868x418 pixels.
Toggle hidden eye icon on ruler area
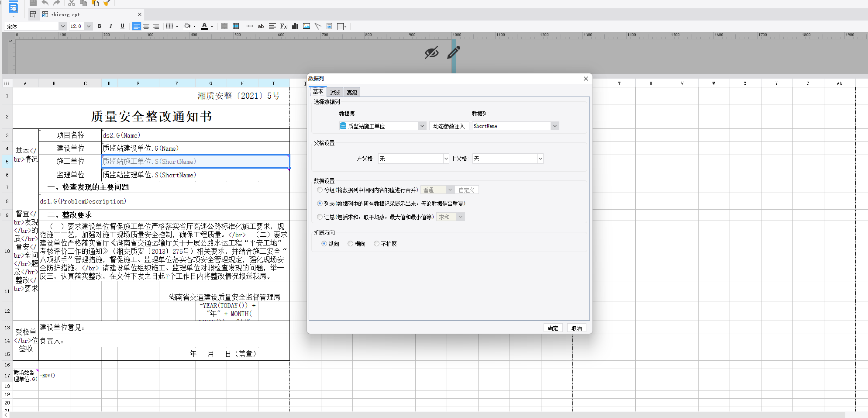pyautogui.click(x=431, y=53)
